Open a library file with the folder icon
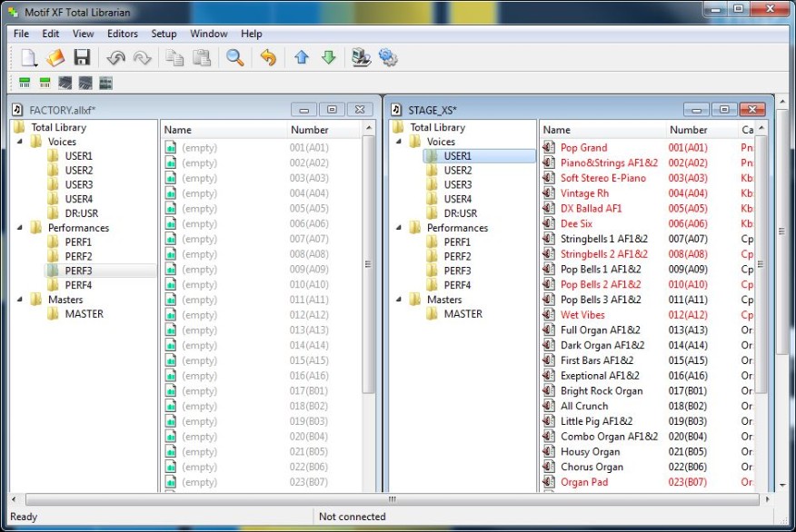Screen dimensions: 796x532 (x=55, y=58)
